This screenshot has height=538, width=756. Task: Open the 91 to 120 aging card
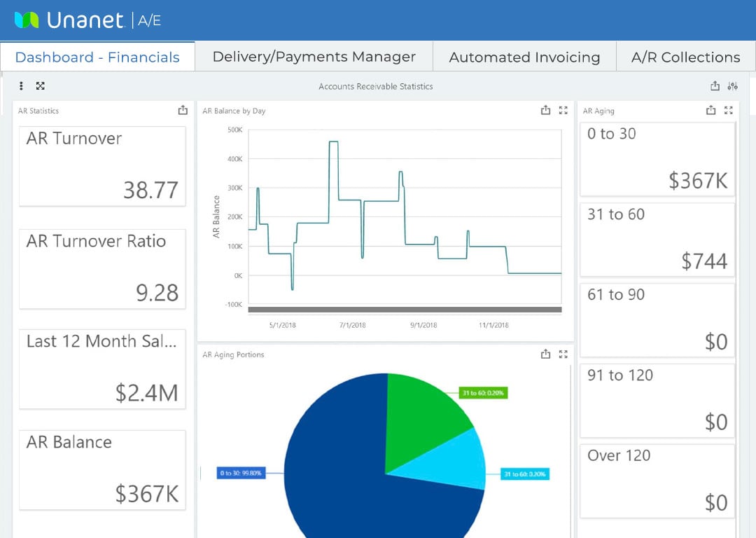[x=657, y=401]
